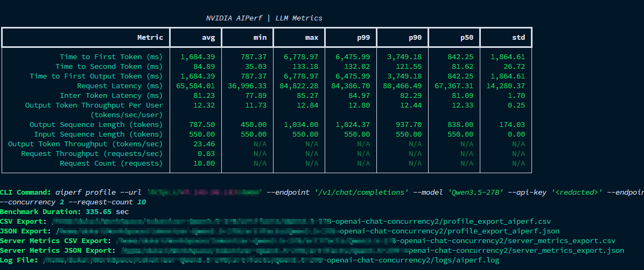
Task: Click Input Sequence Length std 0.00
Action: [x=516, y=134]
